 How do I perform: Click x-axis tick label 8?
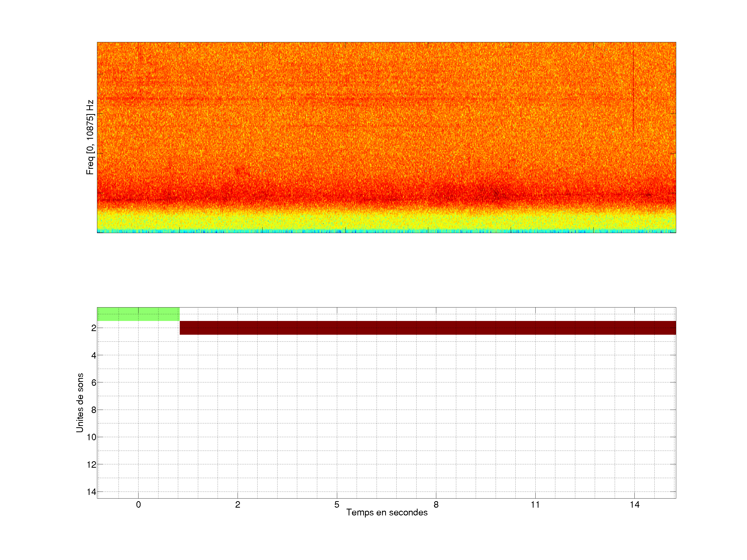436,505
